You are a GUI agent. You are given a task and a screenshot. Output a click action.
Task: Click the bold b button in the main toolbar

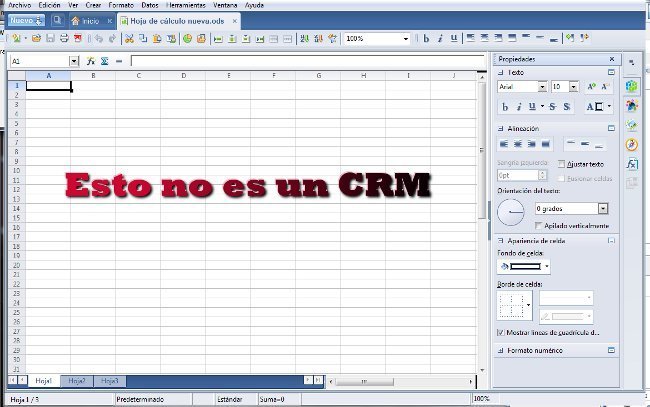[x=426, y=39]
